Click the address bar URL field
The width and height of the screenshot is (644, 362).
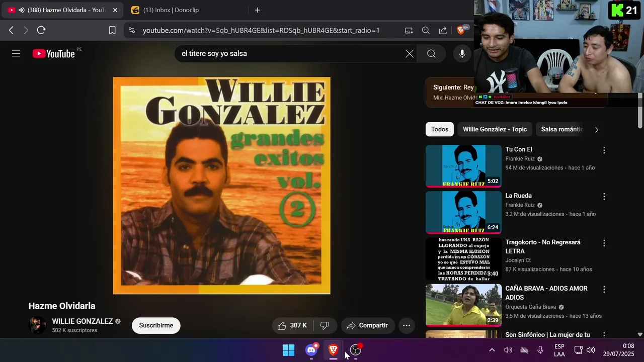point(261,30)
